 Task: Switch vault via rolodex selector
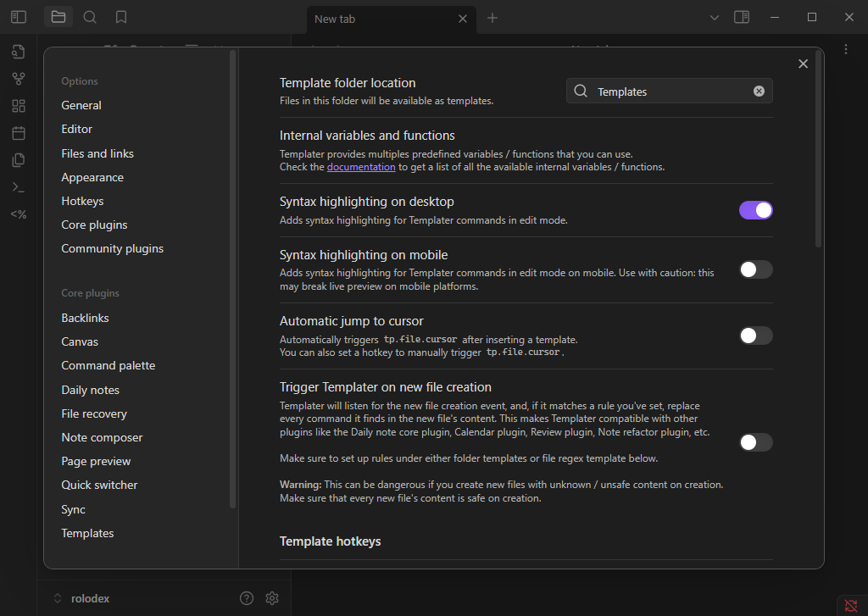point(82,598)
